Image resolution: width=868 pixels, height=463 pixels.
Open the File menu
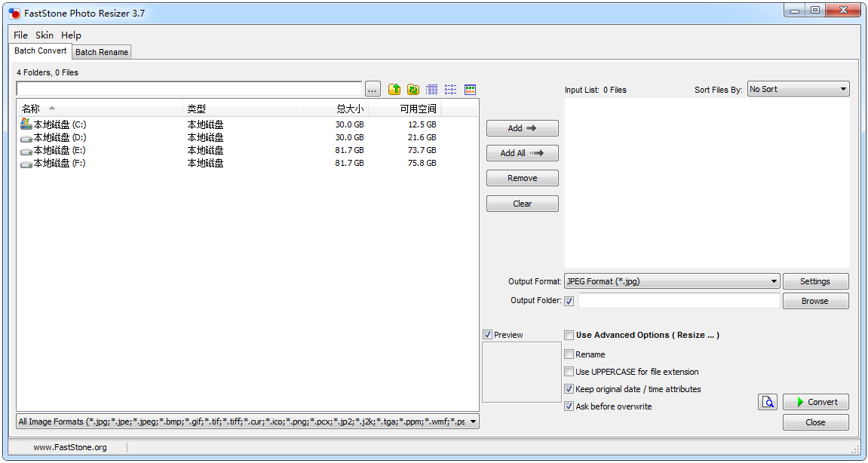(x=20, y=35)
